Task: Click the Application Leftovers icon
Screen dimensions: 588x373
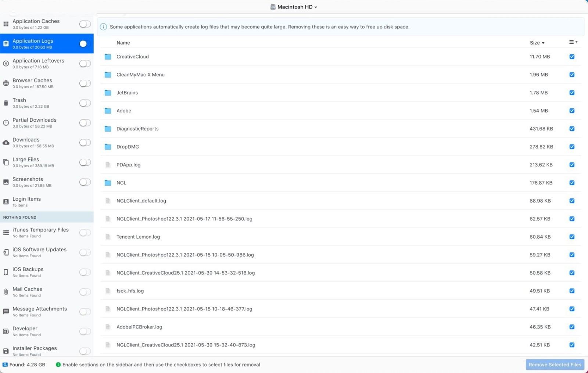Action: [6, 64]
